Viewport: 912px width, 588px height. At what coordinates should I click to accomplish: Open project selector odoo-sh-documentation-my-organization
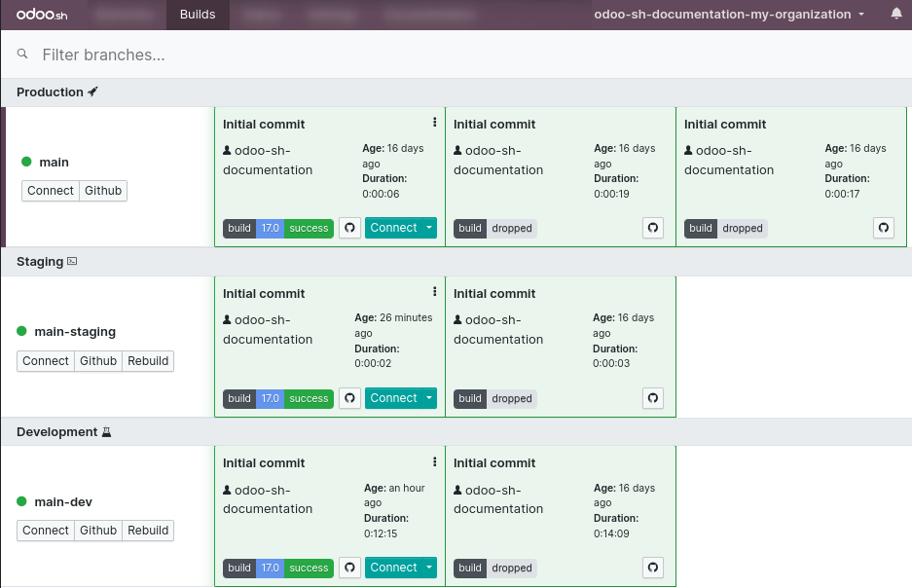point(730,15)
